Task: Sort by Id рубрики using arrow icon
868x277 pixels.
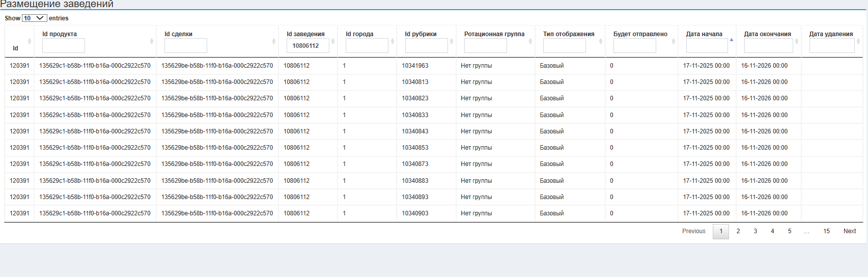Action: coord(452,41)
